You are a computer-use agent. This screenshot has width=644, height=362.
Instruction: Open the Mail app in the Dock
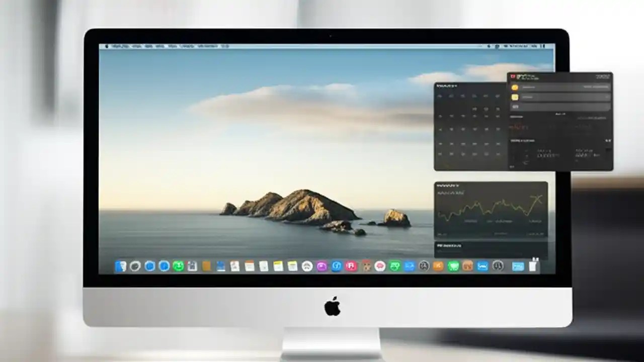(x=164, y=266)
